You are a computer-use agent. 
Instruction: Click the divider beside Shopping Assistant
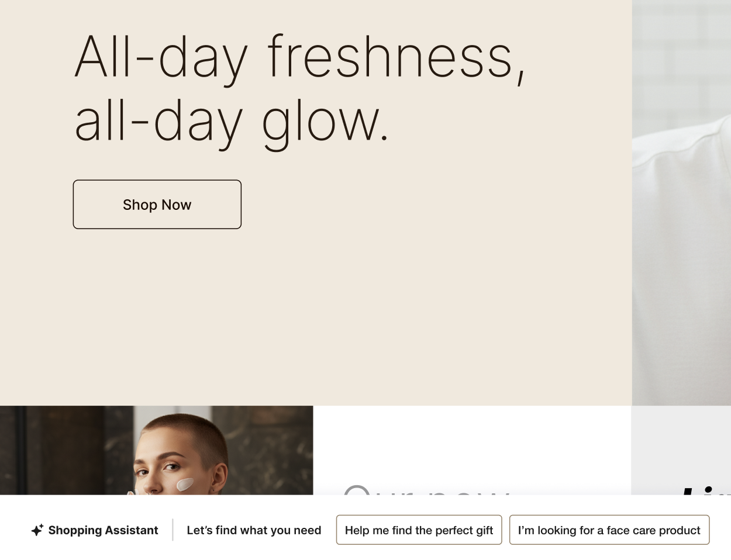173,530
